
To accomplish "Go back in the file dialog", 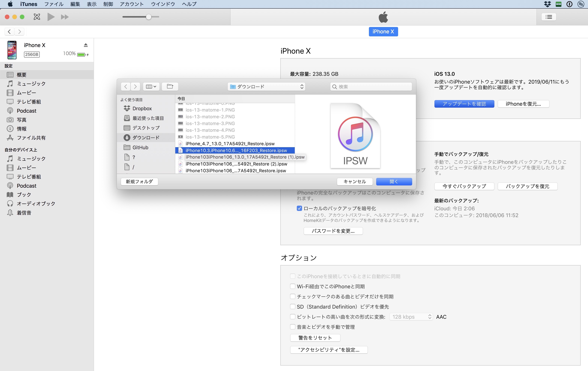I will 125,87.
